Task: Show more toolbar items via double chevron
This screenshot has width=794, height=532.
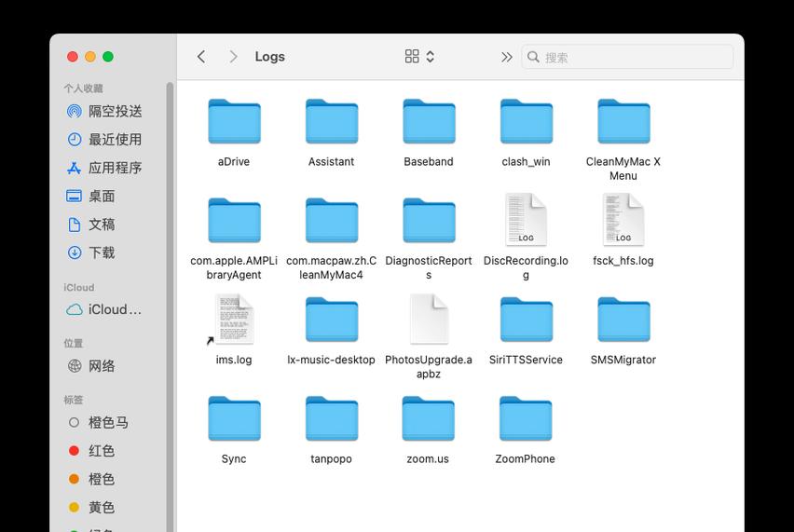Action: pyautogui.click(x=506, y=57)
